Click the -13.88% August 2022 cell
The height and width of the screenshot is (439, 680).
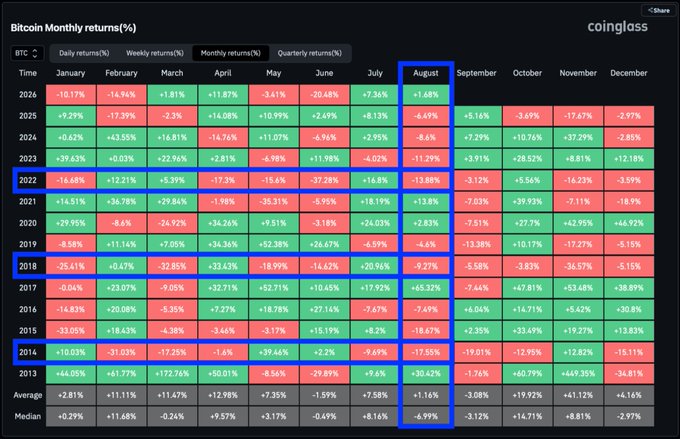(426, 180)
